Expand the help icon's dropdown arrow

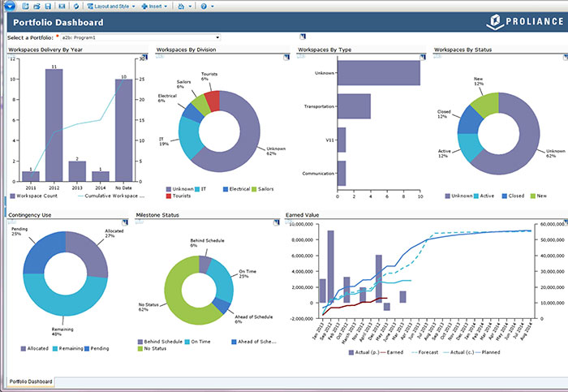pyautogui.click(x=213, y=6)
